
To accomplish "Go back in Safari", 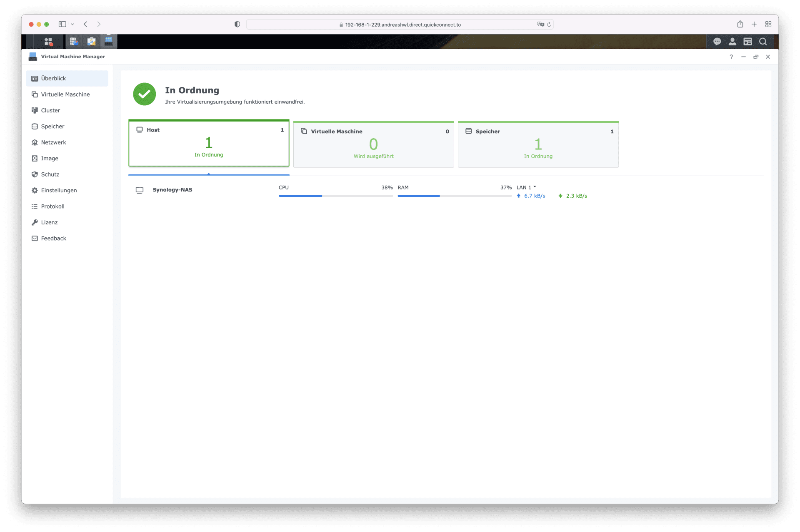I will click(85, 24).
